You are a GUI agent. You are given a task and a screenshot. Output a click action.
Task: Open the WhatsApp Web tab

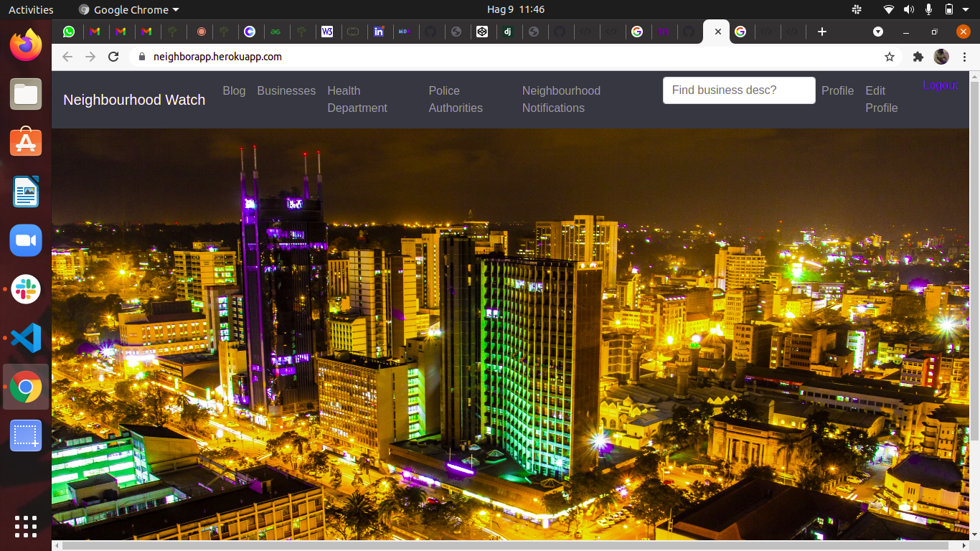click(x=69, y=32)
